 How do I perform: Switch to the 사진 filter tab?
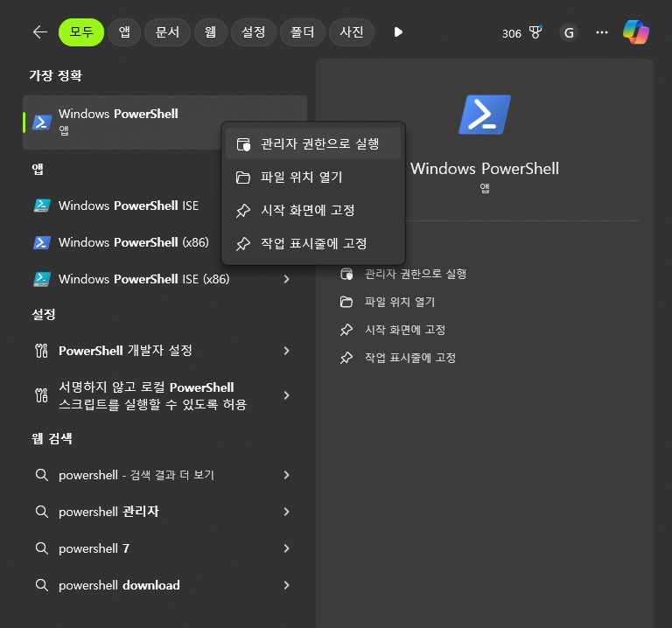click(352, 32)
